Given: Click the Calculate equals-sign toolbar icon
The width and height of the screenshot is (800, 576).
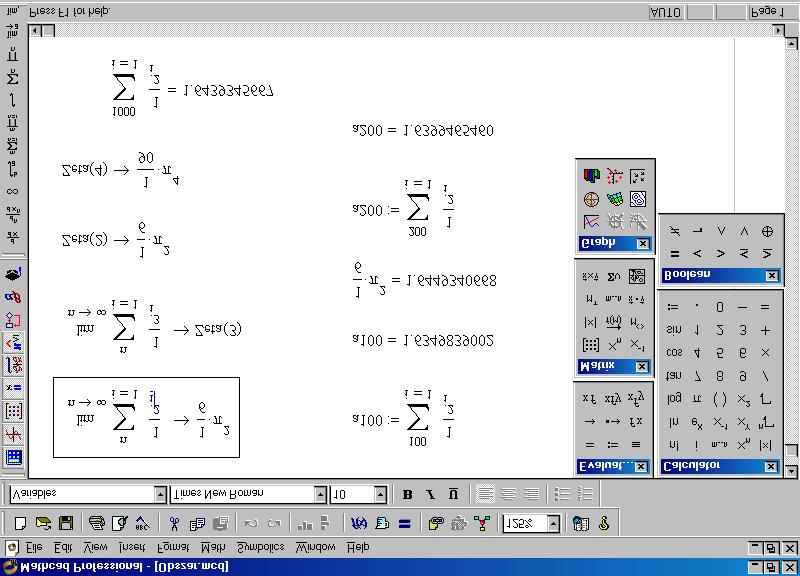Looking at the screenshot, I should coord(405,523).
